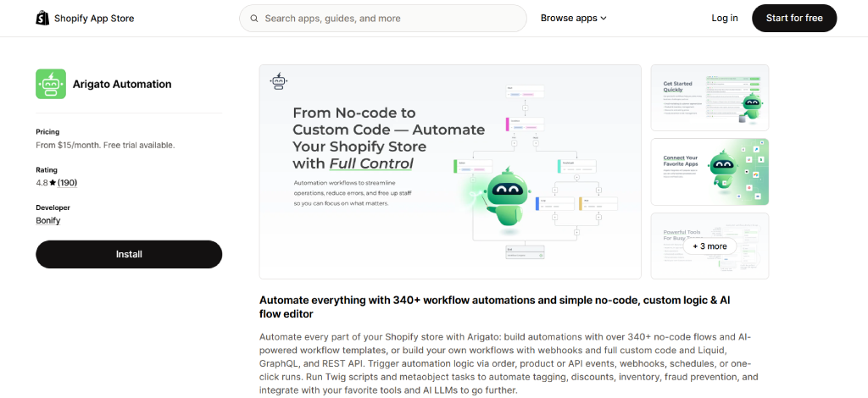Open the Shopify App Store home link
Viewport: 868px width, 398px height.
86,19
